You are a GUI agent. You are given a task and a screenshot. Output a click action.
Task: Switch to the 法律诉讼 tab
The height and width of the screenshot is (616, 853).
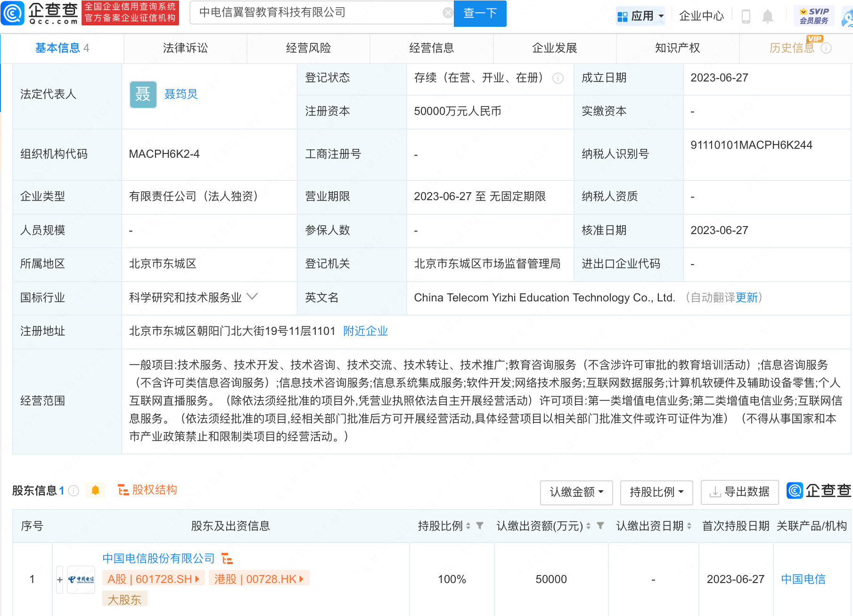tap(185, 48)
